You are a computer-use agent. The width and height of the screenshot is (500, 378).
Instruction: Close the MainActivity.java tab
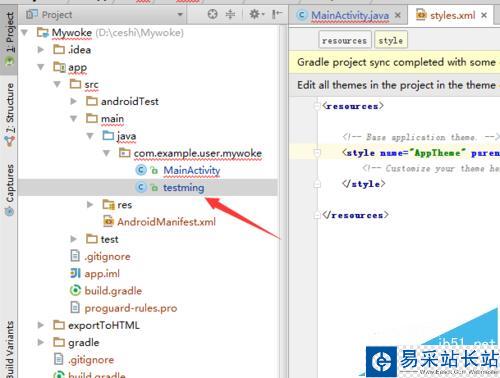[x=398, y=15]
